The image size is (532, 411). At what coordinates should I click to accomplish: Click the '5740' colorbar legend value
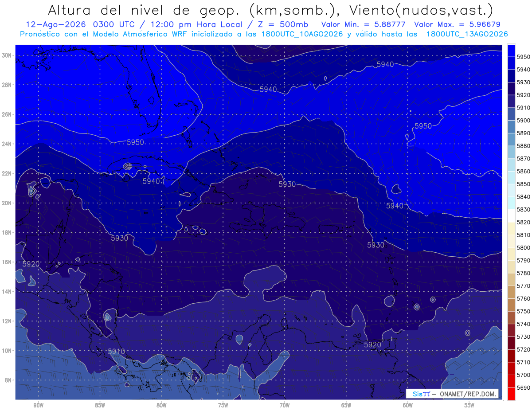524,324
